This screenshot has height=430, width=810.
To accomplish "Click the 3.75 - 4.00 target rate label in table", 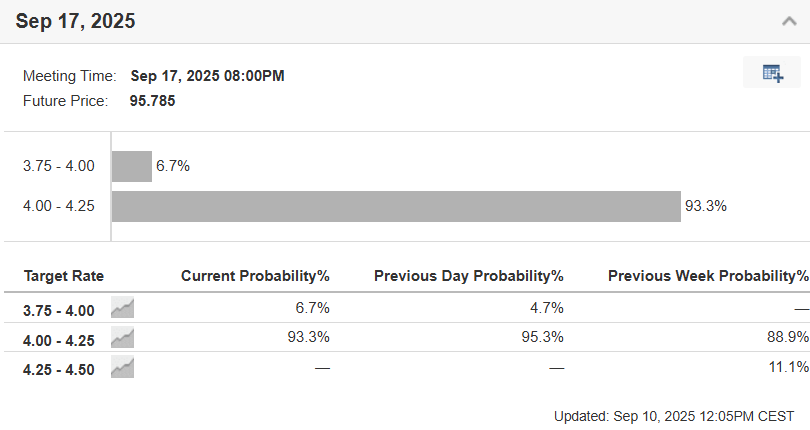I will coord(59,311).
